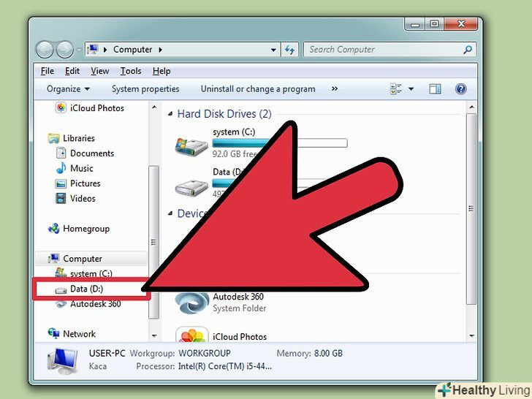The height and width of the screenshot is (399, 532).
Task: Click the Forward navigation arrow button
Action: (x=64, y=50)
